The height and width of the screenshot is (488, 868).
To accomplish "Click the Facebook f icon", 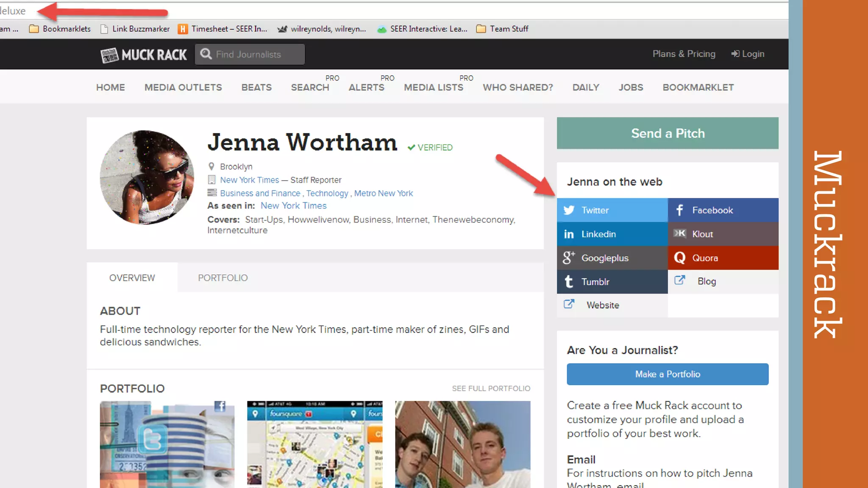I will coord(680,210).
